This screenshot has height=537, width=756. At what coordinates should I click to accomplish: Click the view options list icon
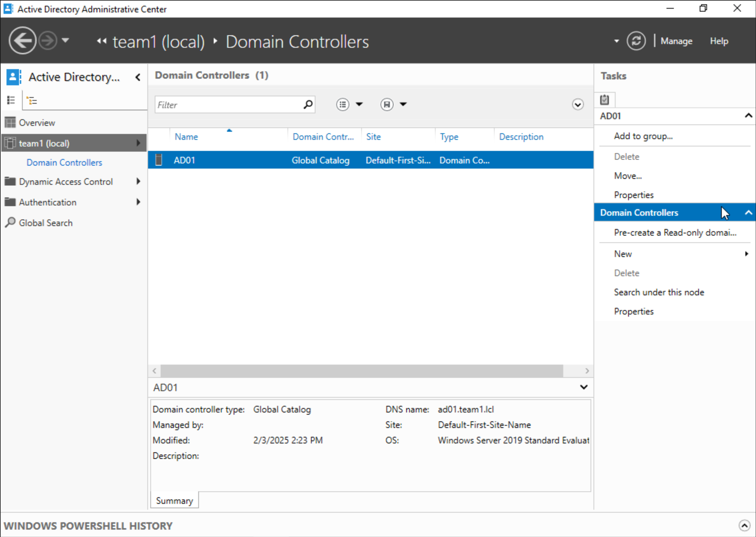342,105
